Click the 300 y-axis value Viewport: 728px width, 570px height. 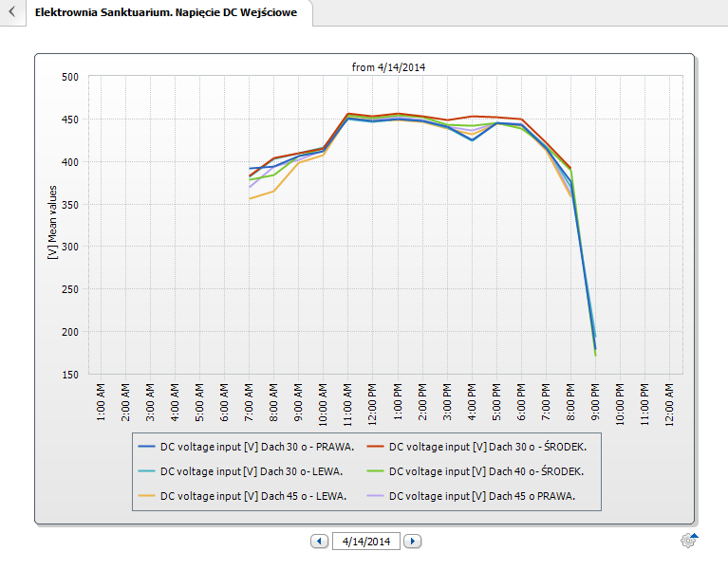tap(70, 247)
